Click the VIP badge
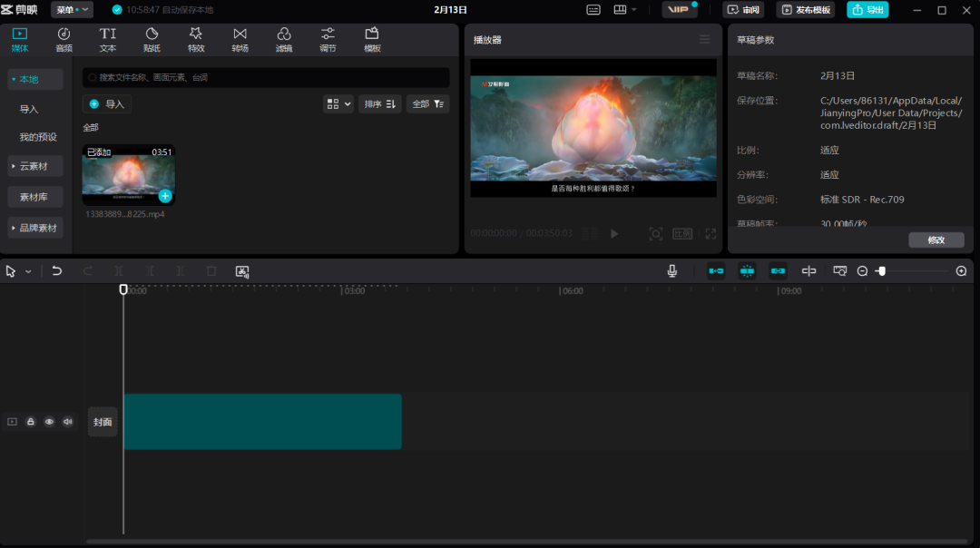 [679, 9]
